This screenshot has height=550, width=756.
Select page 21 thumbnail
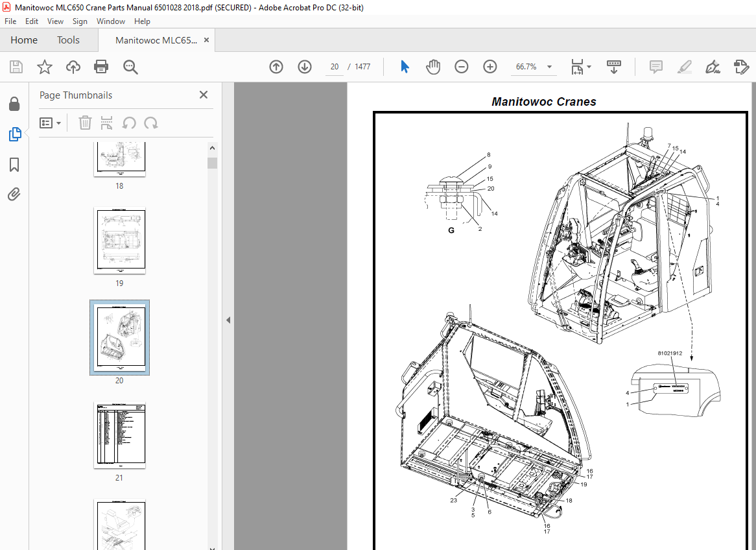119,435
